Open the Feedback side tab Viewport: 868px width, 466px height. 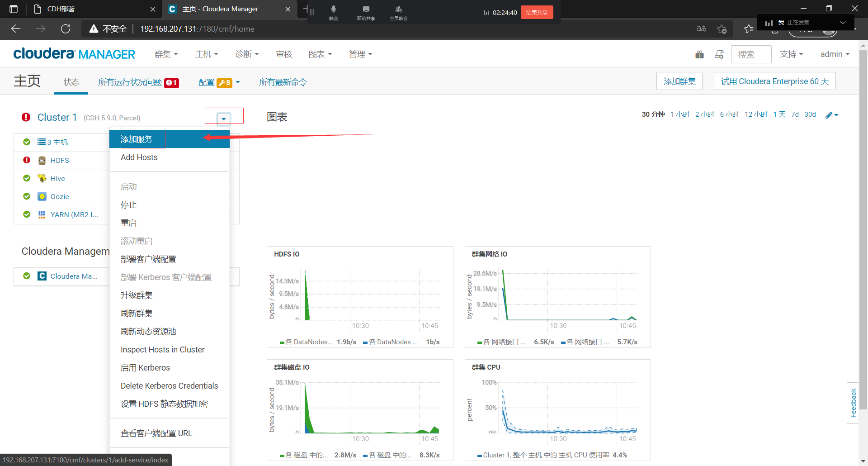pyautogui.click(x=853, y=403)
